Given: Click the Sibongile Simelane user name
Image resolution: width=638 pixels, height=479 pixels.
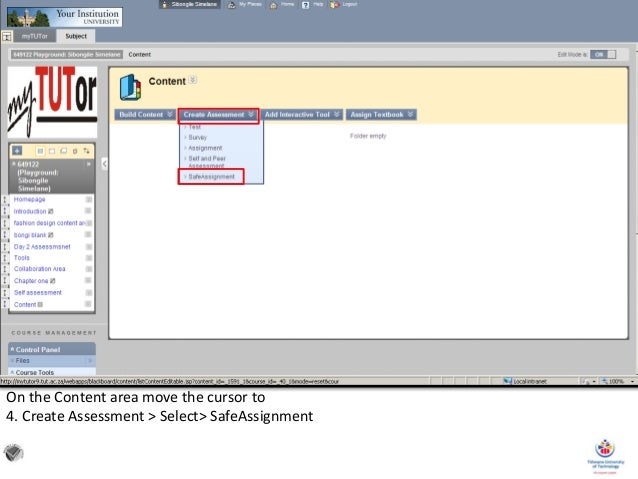Looking at the screenshot, I should (194, 4).
